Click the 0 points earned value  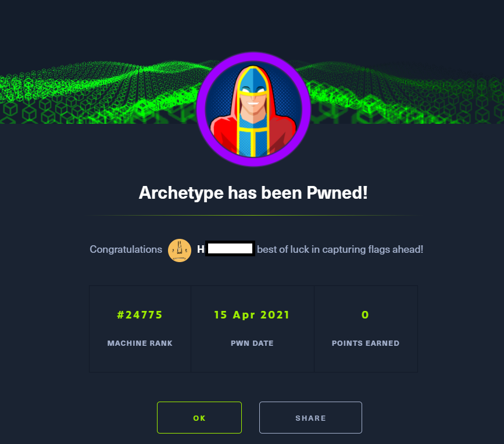[365, 315]
